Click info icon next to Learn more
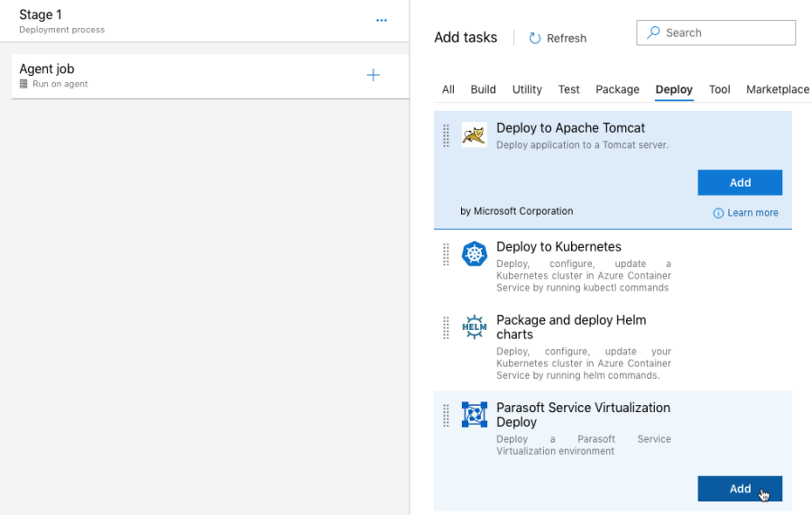812x515 pixels. click(718, 213)
